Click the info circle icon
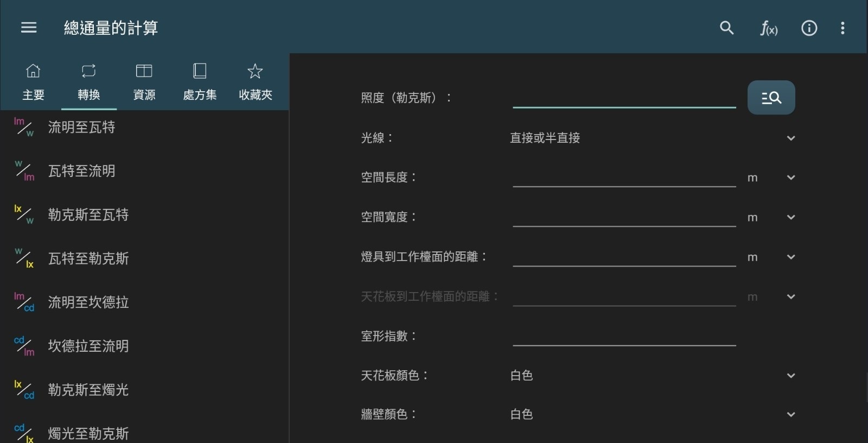868x443 pixels. [809, 28]
